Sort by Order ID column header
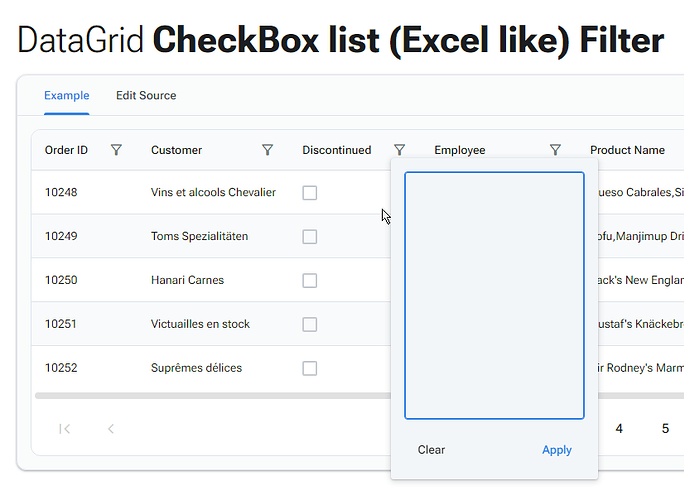684x500 pixels. 66,150
